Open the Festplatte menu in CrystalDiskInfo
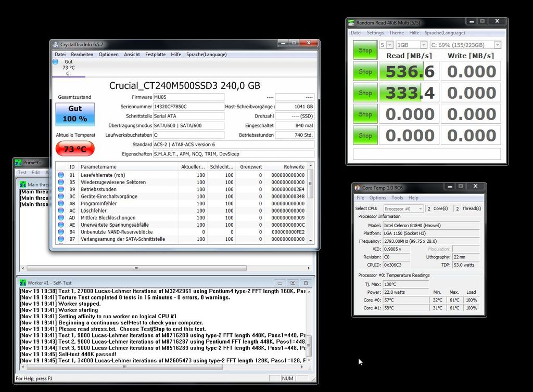 (x=155, y=54)
